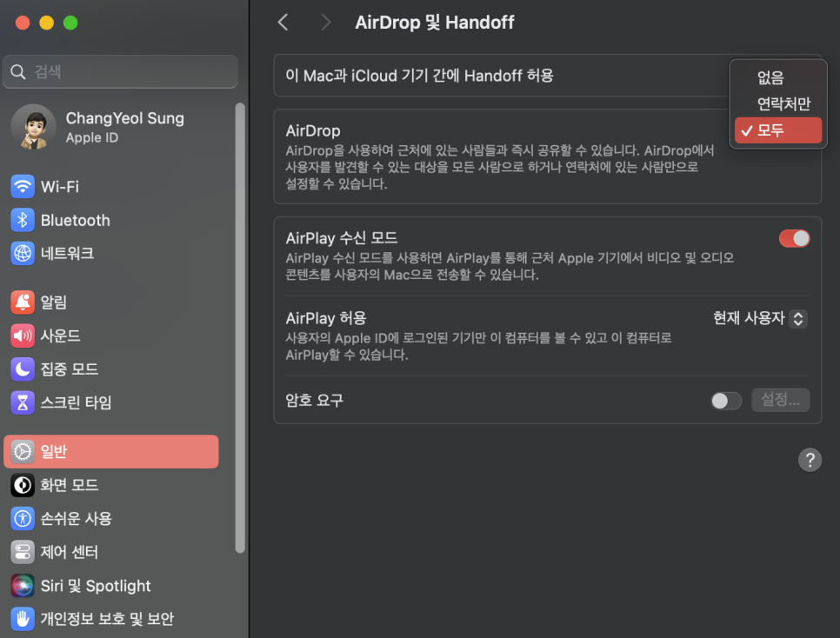This screenshot has height=638, width=840.
Task: Open the 화면 모드 appearance icon
Action: [x=23, y=485]
